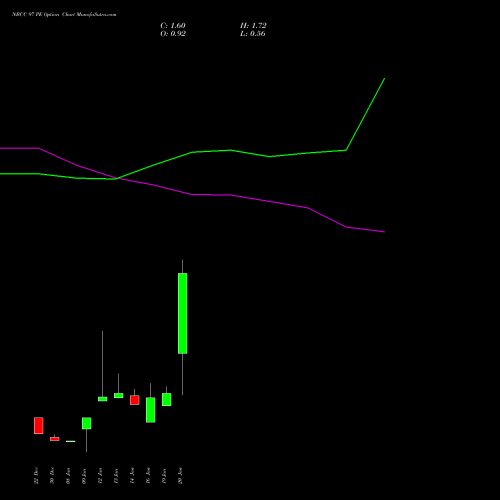Select the tall green candle for 20 Jan
Viewport: 500px width, 500px height.
(x=182, y=313)
